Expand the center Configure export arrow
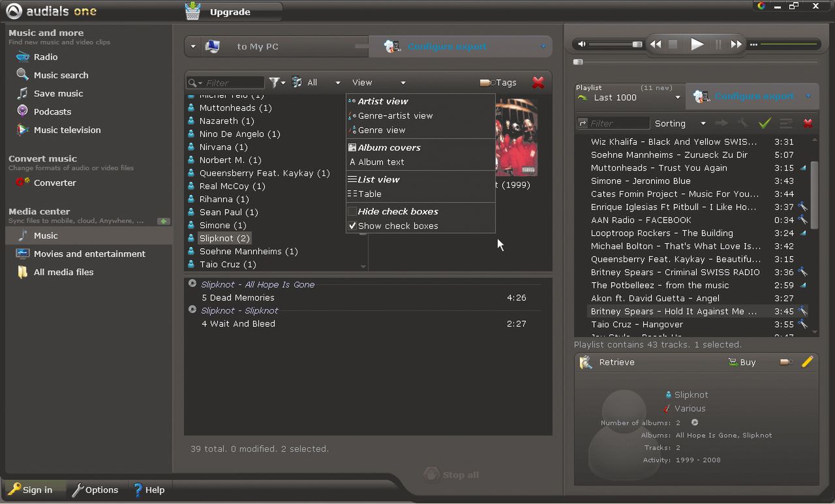The width and height of the screenshot is (835, 504). click(x=543, y=46)
